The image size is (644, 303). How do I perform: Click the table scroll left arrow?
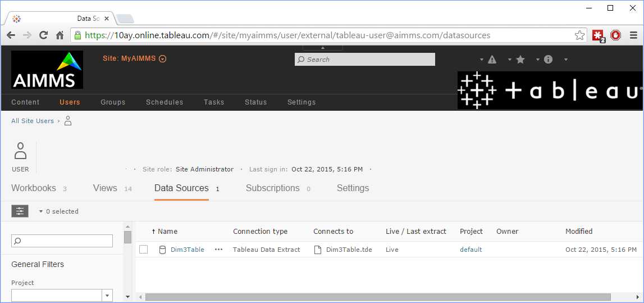point(140,297)
